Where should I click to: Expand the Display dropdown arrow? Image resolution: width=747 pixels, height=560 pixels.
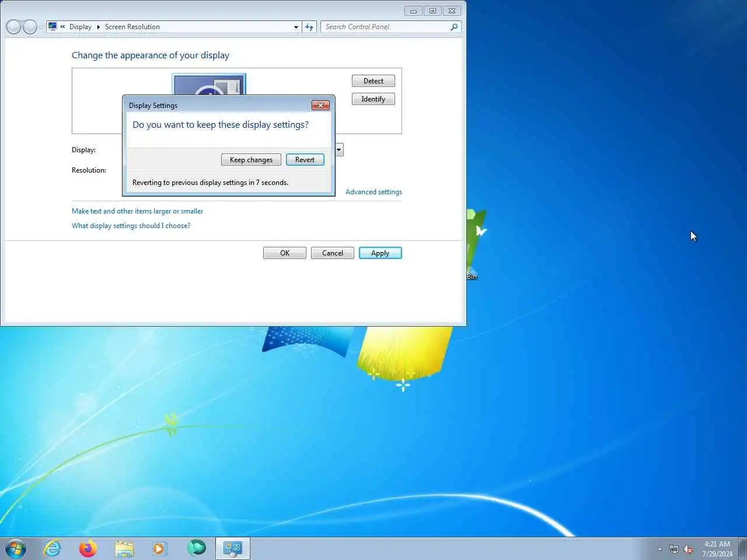339,150
